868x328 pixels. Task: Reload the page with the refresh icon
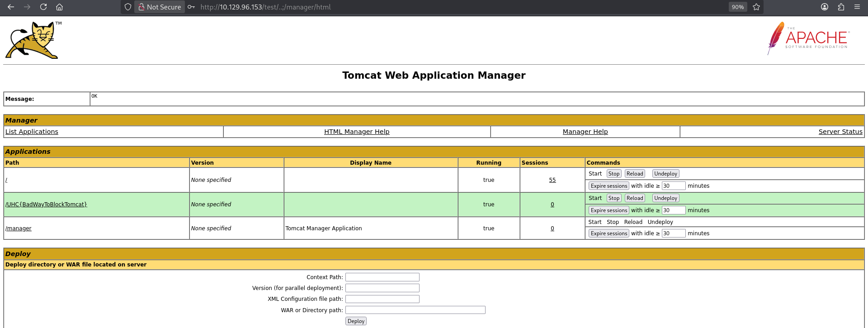coord(43,7)
